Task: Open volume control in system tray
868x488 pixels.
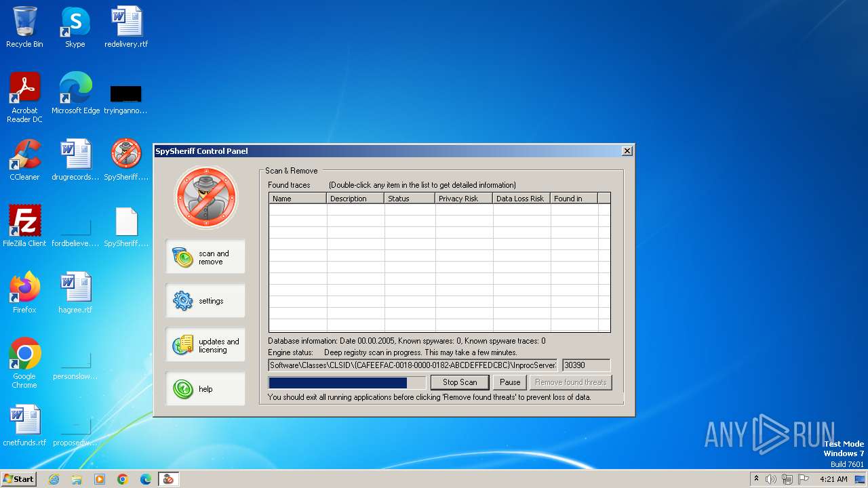Action: [x=771, y=479]
